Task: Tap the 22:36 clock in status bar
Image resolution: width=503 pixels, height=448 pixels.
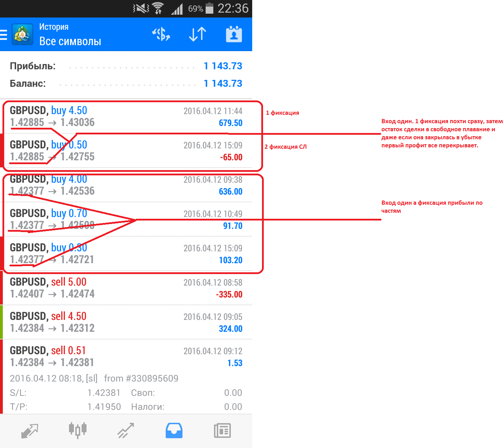Action: (x=233, y=8)
